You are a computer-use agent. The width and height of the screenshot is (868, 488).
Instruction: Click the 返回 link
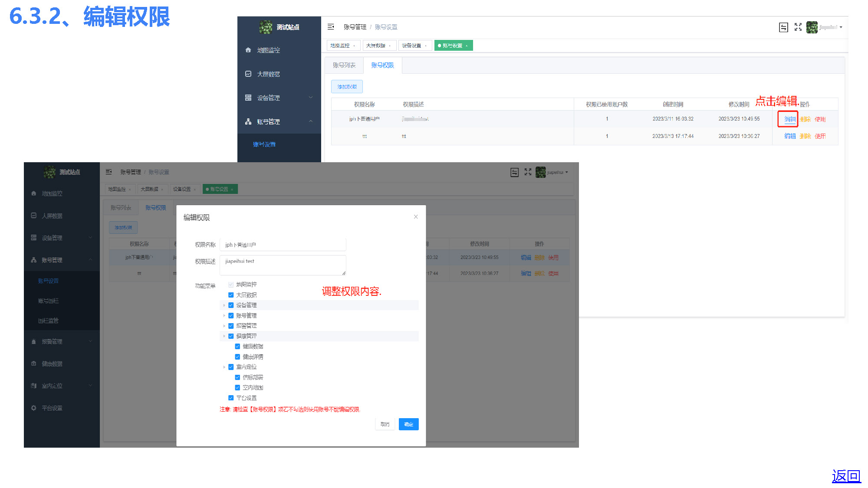click(846, 476)
